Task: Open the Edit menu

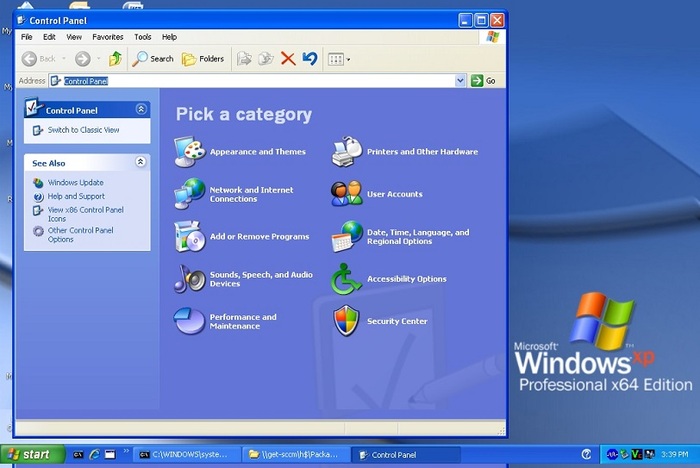Action: tap(49, 37)
